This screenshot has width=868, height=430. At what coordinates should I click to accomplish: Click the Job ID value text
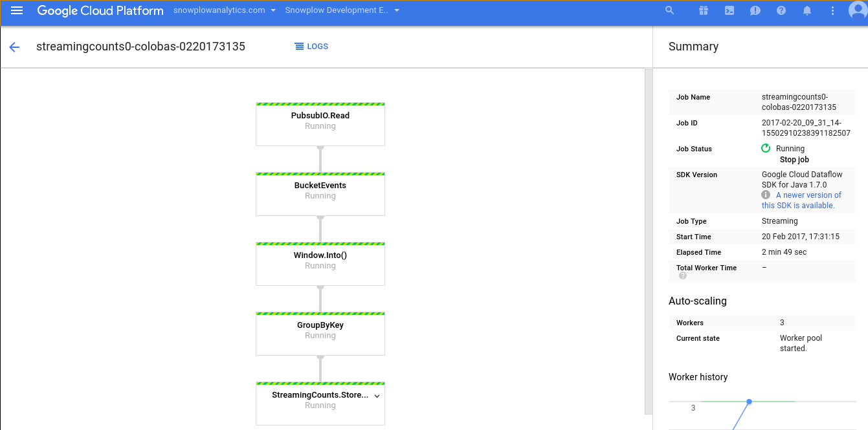coord(806,128)
